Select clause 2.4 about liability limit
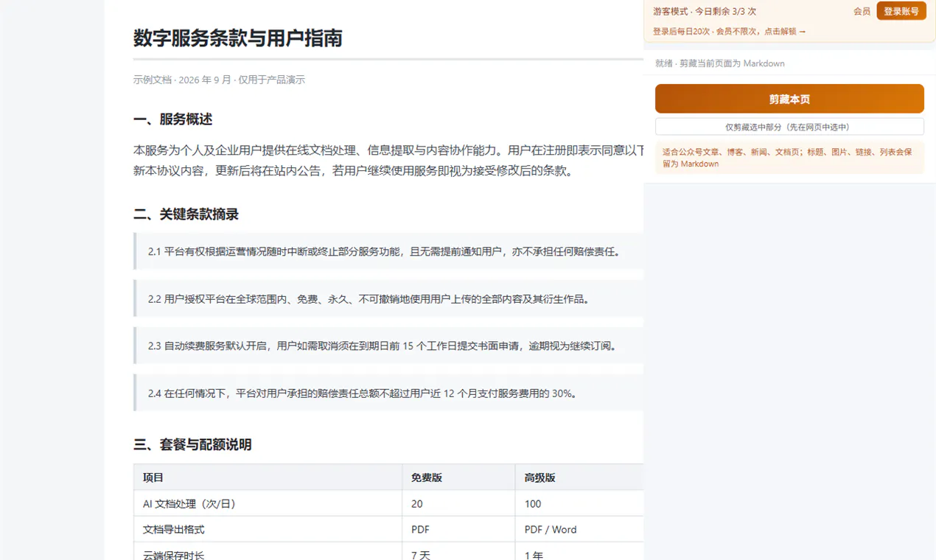 388,393
